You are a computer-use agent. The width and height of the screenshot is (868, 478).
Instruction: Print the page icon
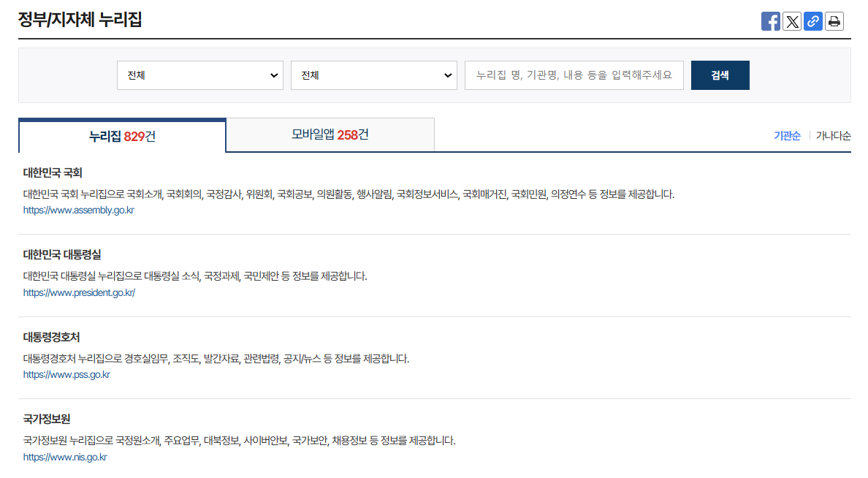click(x=834, y=21)
